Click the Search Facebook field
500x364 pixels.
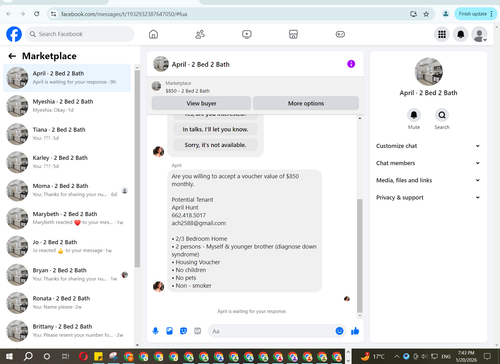point(80,34)
